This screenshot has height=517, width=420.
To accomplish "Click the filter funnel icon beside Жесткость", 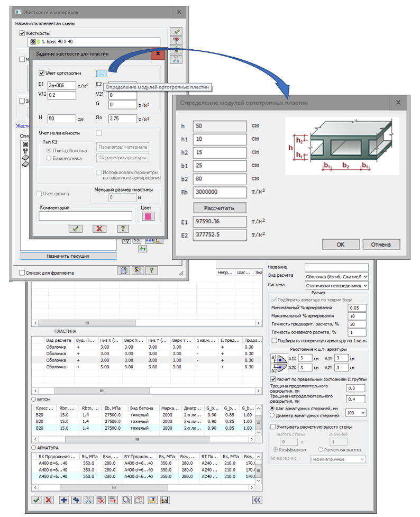I will (x=177, y=41).
